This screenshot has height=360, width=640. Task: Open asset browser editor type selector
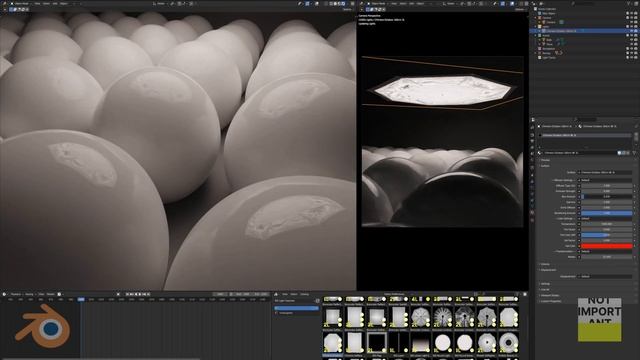276,294
